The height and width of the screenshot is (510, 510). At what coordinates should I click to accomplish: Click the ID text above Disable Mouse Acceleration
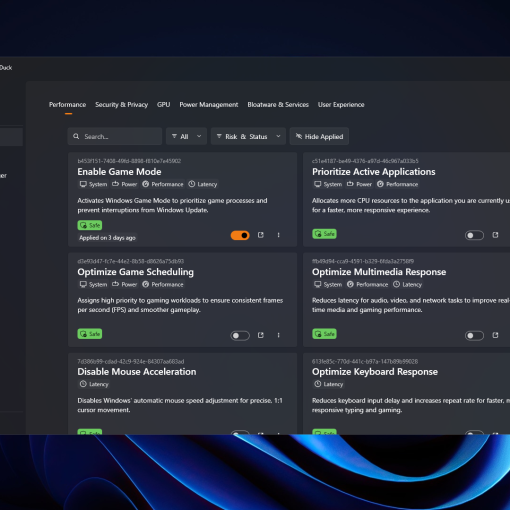(x=131, y=361)
